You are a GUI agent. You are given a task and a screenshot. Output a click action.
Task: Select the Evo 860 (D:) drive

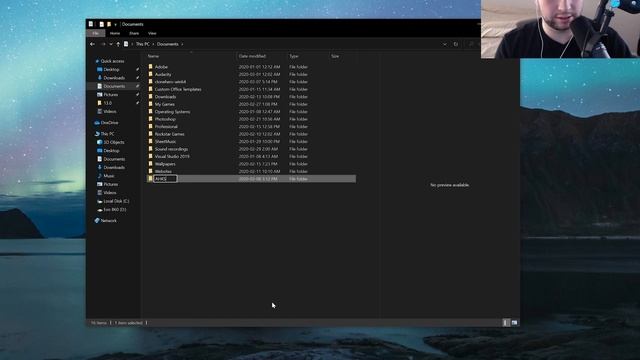(115, 209)
